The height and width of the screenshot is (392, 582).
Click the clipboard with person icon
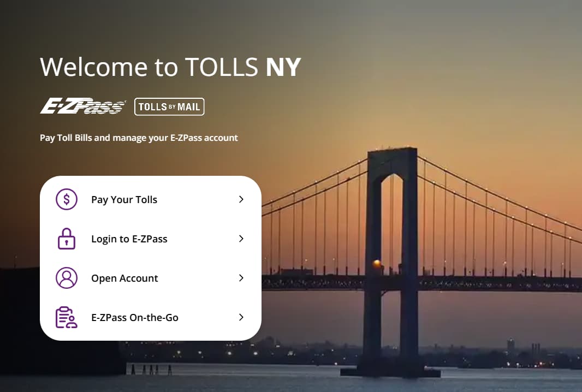[x=67, y=317]
